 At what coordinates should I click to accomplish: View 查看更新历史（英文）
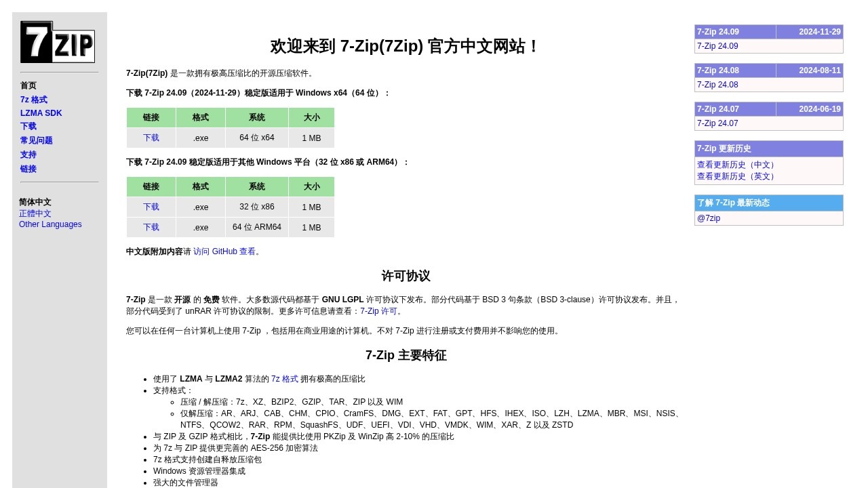click(x=737, y=176)
